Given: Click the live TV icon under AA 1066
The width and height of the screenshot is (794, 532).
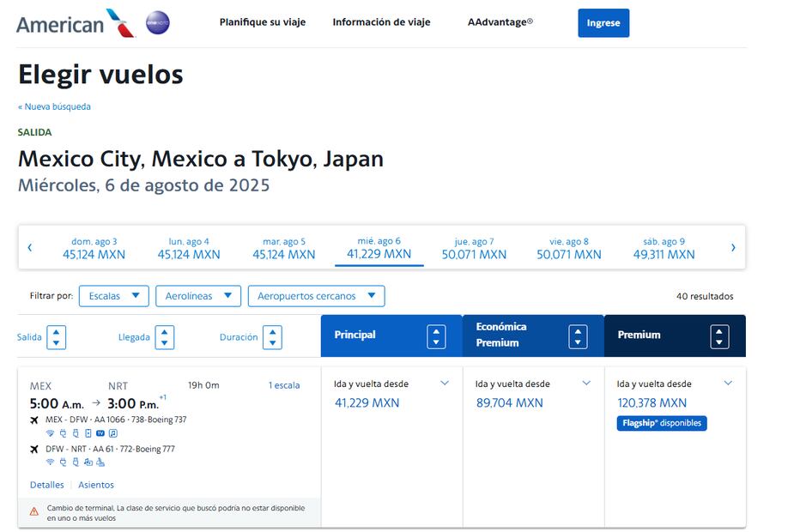Looking at the screenshot, I should [x=100, y=433].
